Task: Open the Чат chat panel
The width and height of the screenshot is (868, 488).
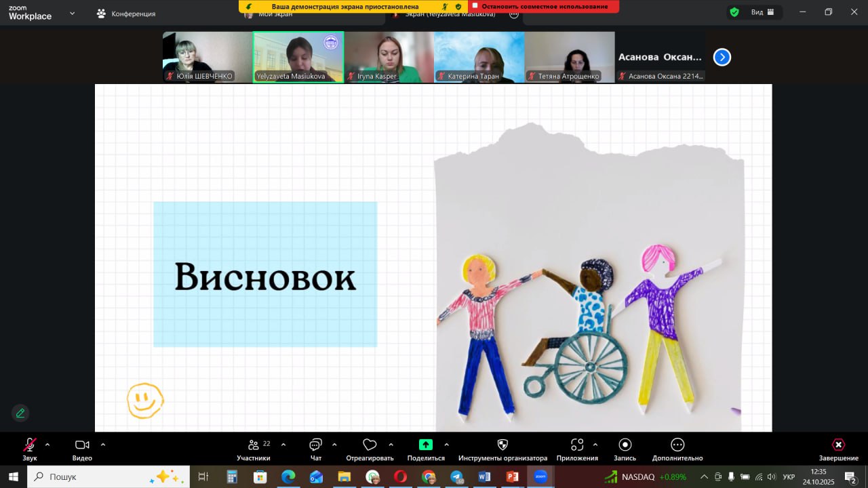Action: click(x=315, y=445)
